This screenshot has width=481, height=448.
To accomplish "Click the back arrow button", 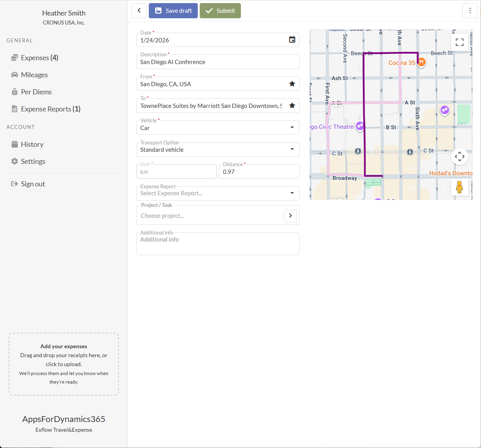I will 139,11.
